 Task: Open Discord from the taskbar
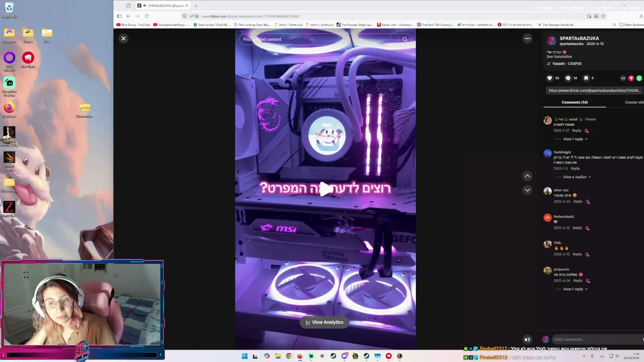click(x=344, y=356)
